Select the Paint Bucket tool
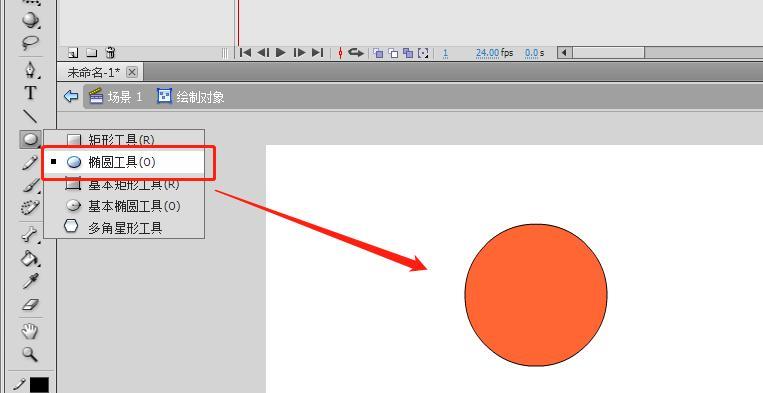Viewport: 763px width, 393px height. pos(30,258)
